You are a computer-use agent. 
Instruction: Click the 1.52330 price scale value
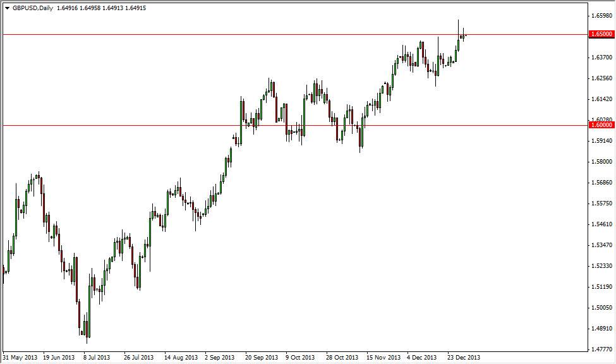[601, 265]
